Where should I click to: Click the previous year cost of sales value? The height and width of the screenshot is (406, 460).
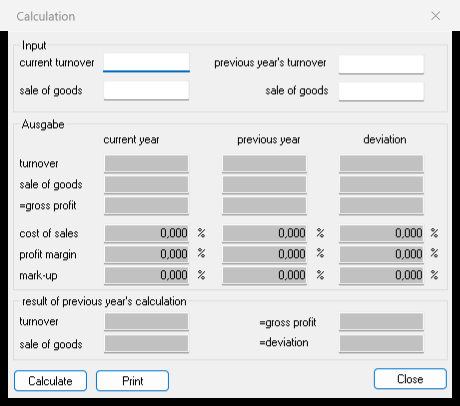click(264, 233)
